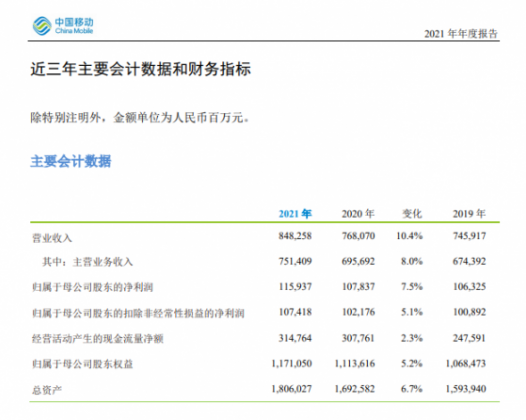
Task: Click the value 307,761
Action: (358, 338)
